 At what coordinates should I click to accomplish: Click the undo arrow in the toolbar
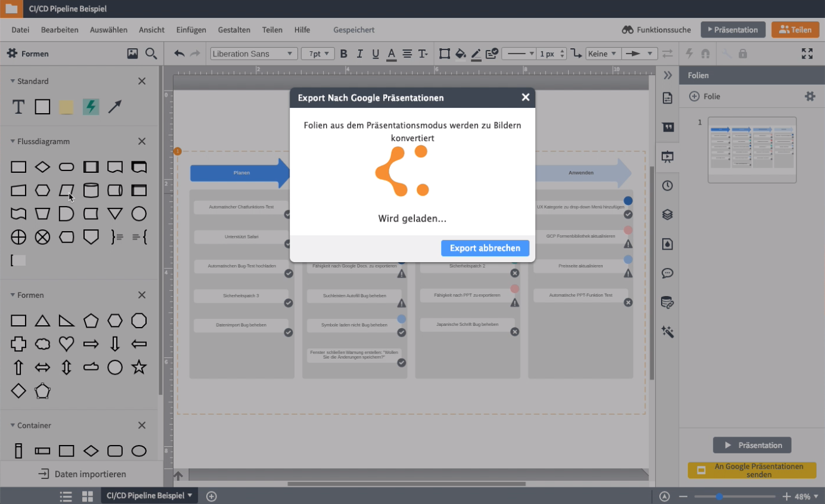pos(179,54)
